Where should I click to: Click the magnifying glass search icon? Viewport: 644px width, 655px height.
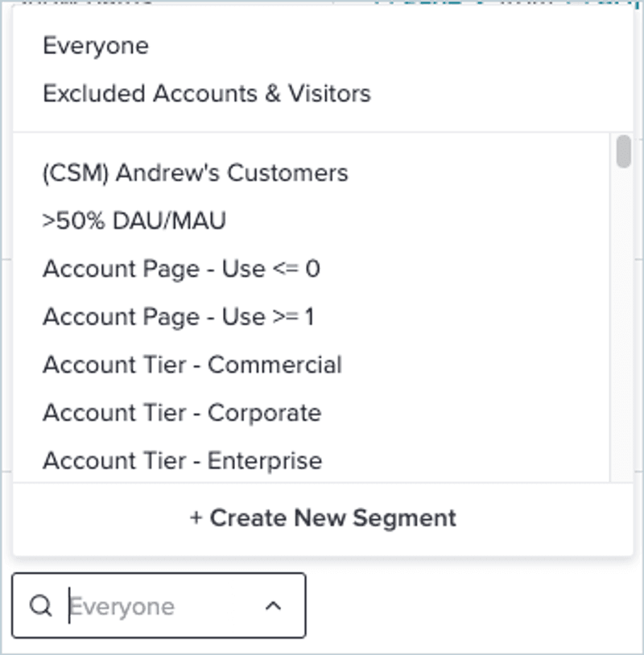(x=40, y=606)
